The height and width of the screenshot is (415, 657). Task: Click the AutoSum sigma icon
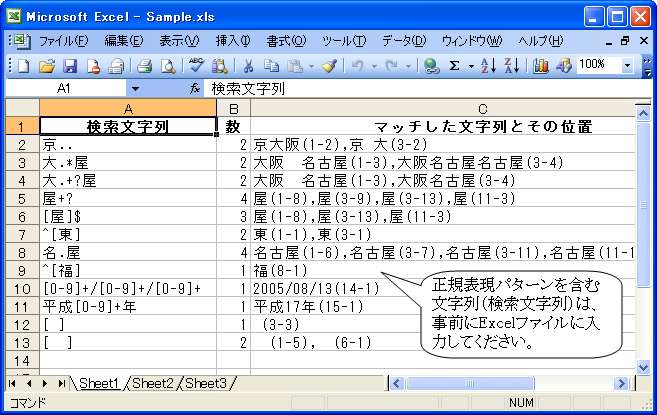(x=455, y=66)
